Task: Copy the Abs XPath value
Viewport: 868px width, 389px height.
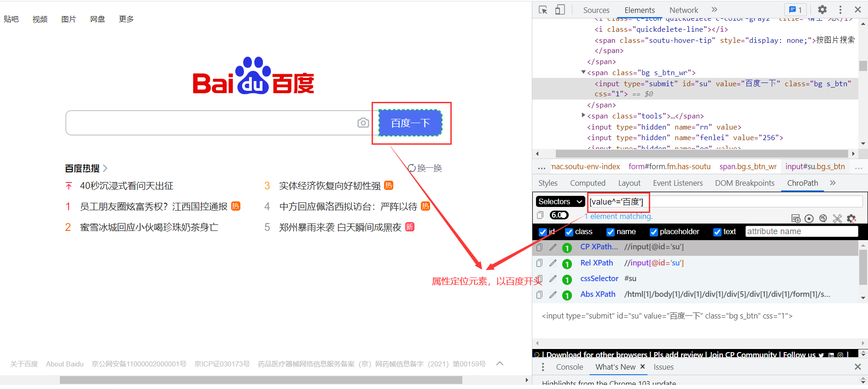Action: pos(539,295)
